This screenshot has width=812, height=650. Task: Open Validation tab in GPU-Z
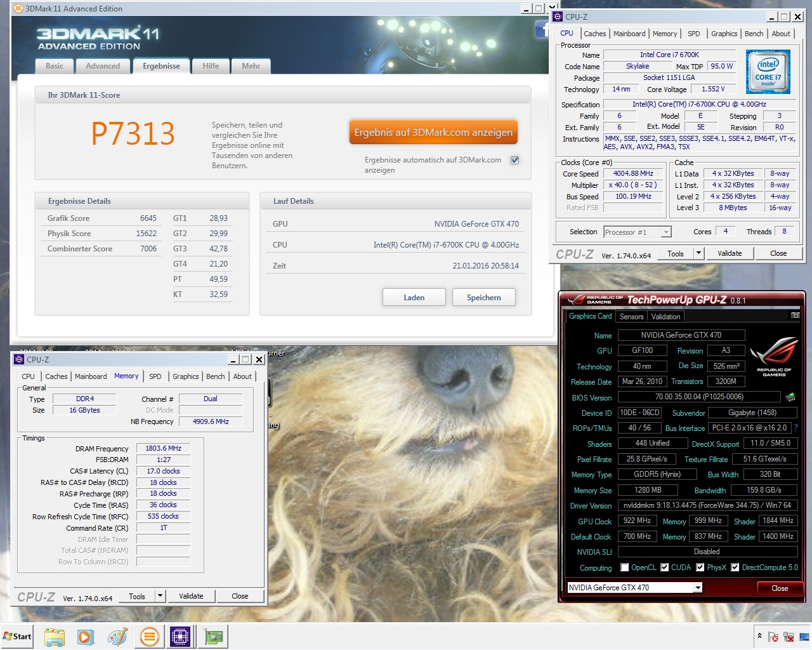666,317
